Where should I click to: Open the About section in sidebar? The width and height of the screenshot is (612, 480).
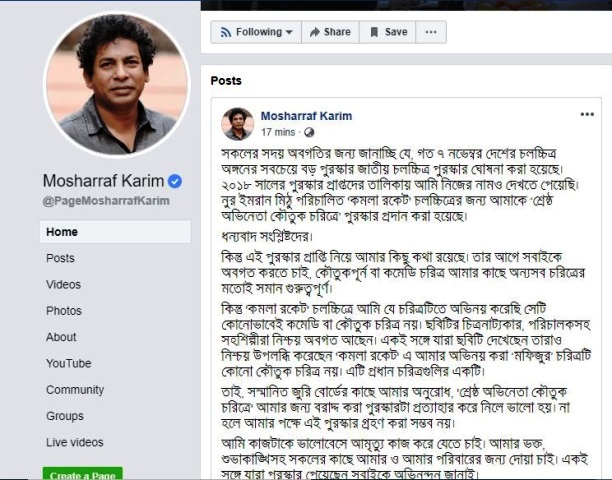pyautogui.click(x=61, y=337)
